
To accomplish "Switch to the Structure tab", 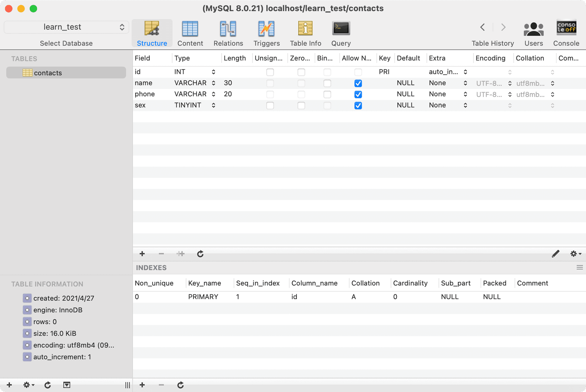I will coord(152,34).
